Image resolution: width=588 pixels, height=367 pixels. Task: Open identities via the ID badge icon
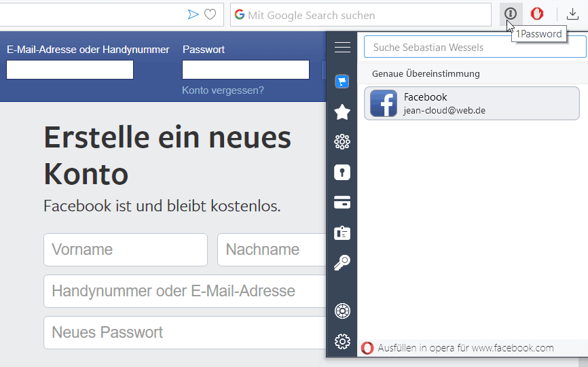click(x=342, y=232)
